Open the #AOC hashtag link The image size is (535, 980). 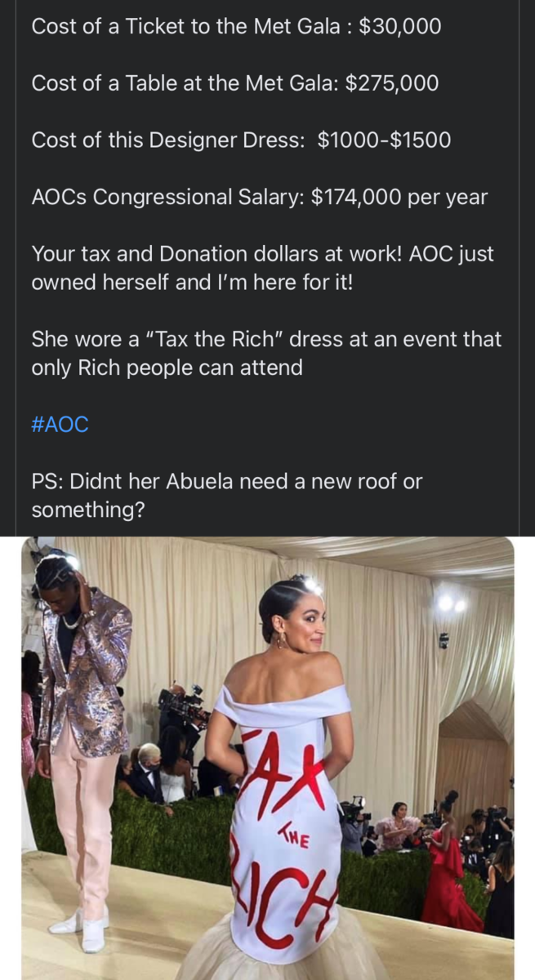click(60, 425)
